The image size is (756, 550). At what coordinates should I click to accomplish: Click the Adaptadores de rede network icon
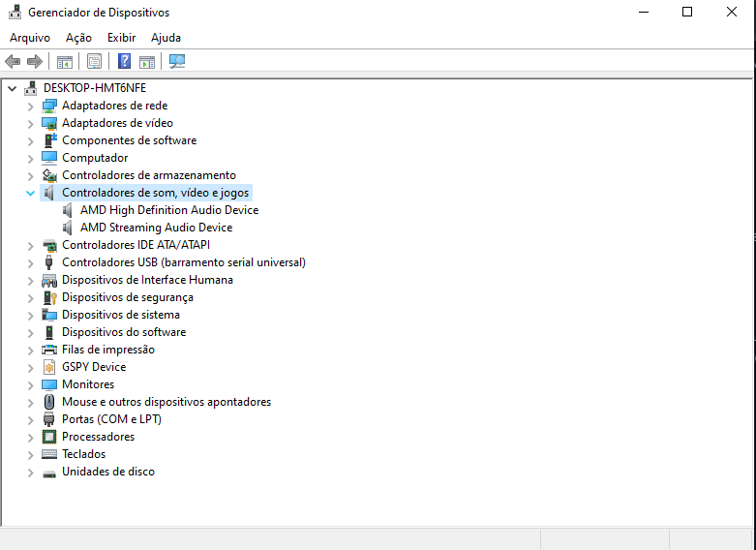point(49,106)
